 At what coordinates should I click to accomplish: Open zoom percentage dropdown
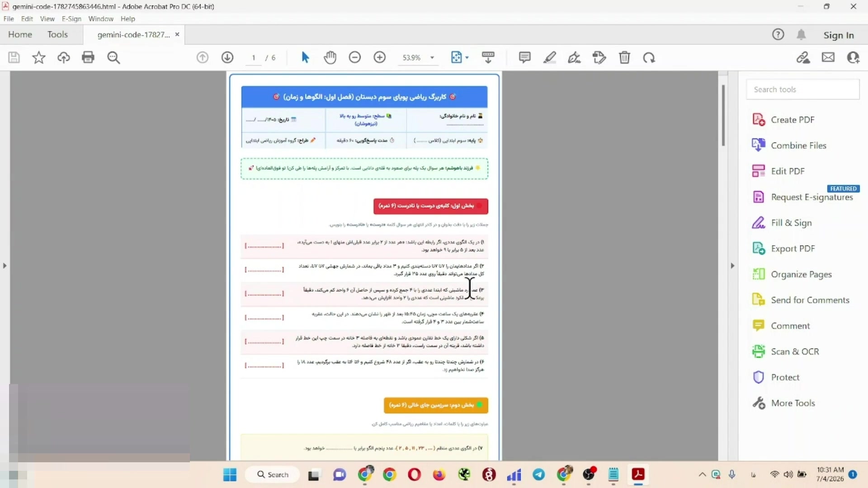(x=432, y=58)
